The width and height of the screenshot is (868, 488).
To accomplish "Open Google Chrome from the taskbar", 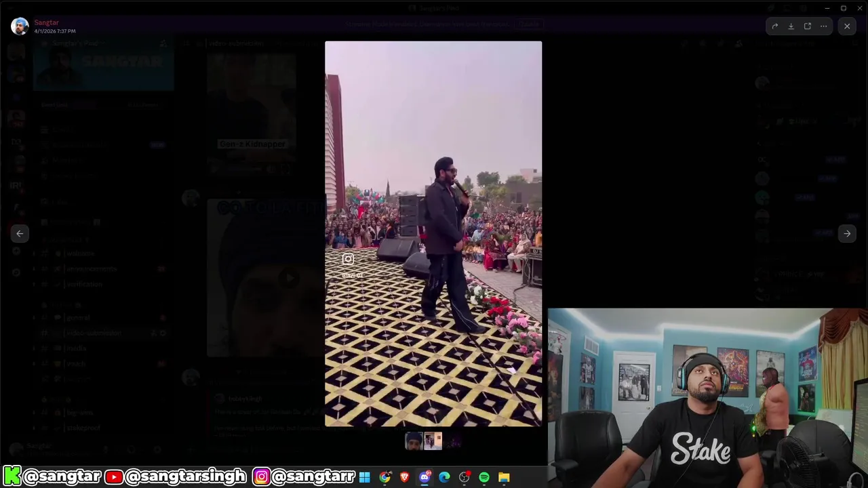I will [384, 477].
